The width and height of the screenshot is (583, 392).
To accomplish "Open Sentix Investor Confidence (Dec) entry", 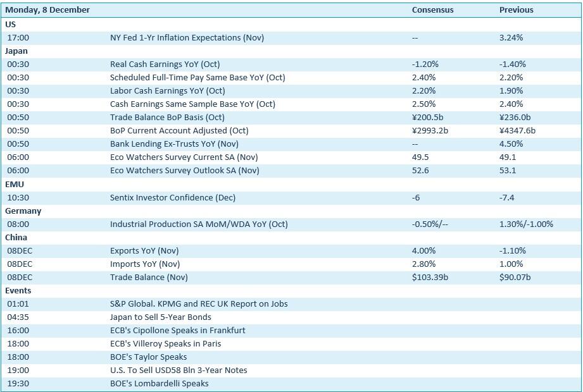I will pyautogui.click(x=172, y=197).
